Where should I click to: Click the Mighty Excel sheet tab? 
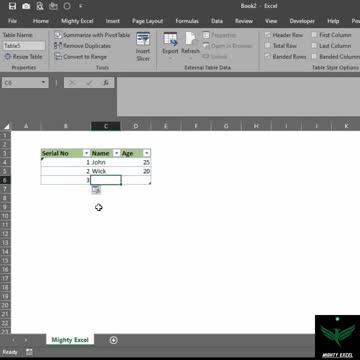tap(70, 340)
